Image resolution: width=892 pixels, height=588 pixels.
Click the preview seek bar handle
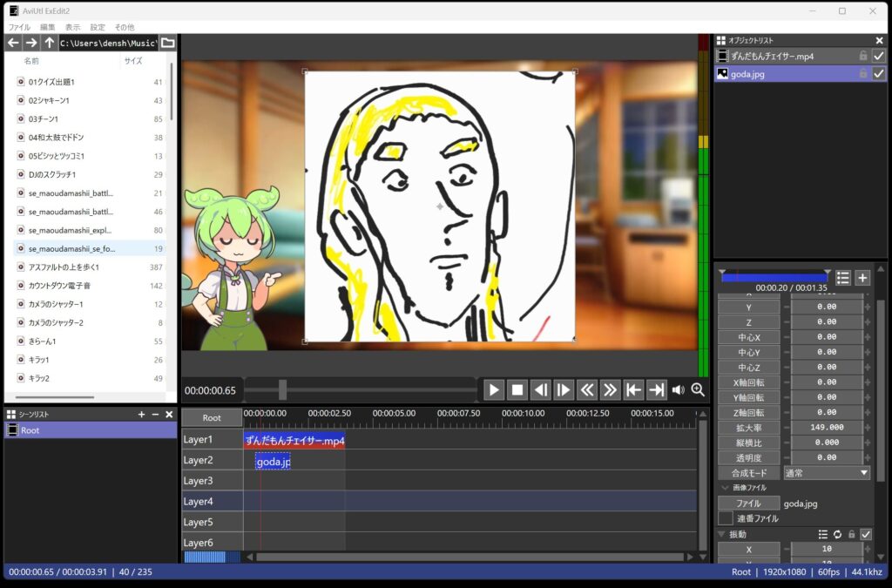pos(282,389)
